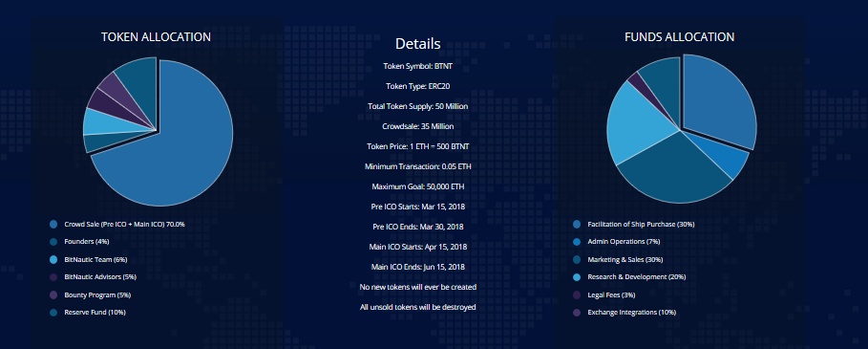Click 'Pre ICO Ends: Mar 30, 2018'
The image size is (868, 349).
click(x=418, y=227)
